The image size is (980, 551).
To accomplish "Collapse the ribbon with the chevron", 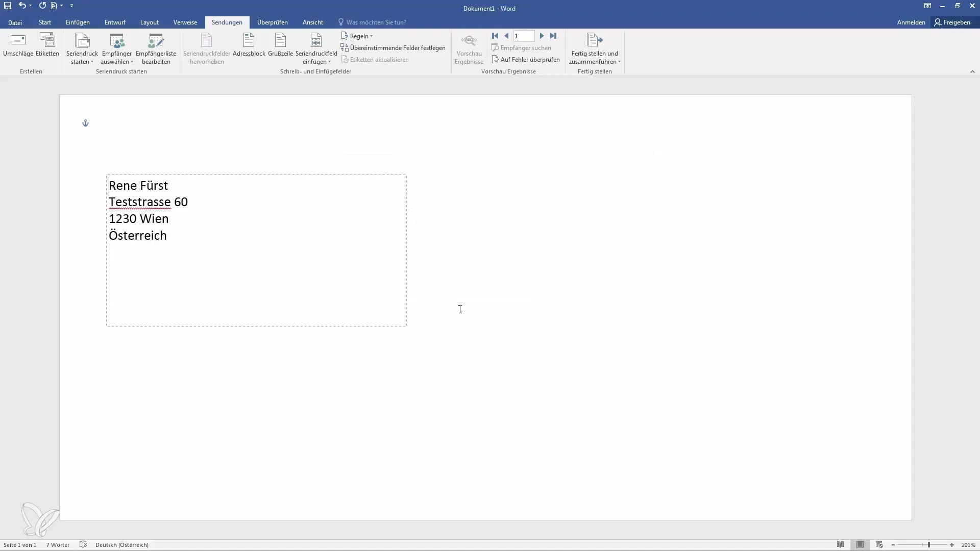I will (x=972, y=71).
